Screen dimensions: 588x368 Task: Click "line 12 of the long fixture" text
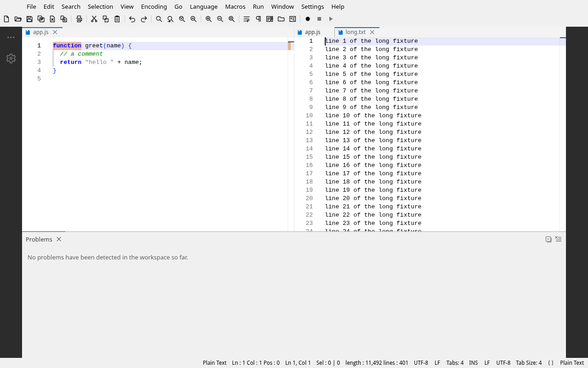click(373, 132)
